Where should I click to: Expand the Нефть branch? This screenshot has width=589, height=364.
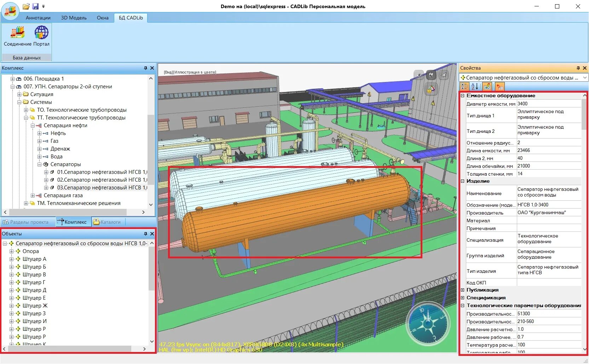[39, 133]
